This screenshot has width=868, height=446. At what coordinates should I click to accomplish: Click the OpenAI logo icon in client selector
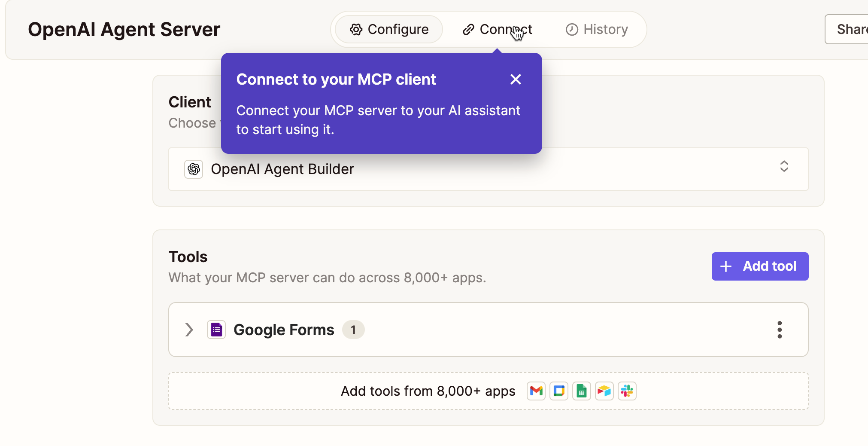(194, 169)
